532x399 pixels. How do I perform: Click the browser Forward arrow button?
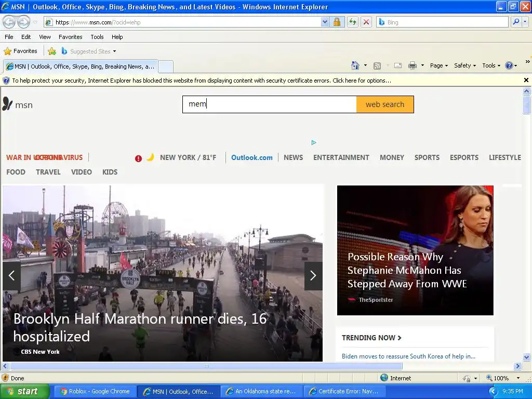(23, 22)
